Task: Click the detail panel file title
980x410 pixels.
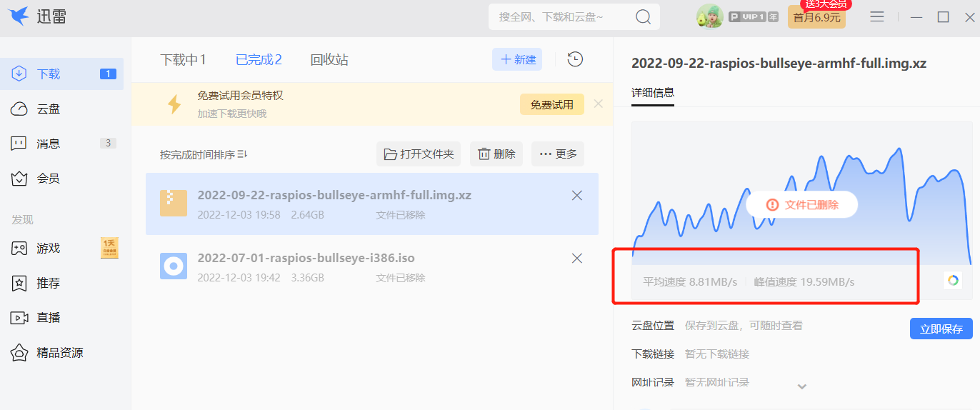Action: [779, 64]
